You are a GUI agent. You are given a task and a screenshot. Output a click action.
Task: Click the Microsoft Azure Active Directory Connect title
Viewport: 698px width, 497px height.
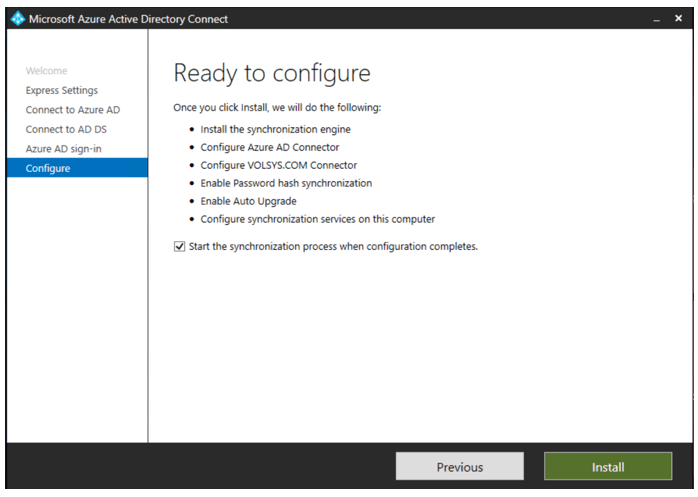tap(128, 19)
